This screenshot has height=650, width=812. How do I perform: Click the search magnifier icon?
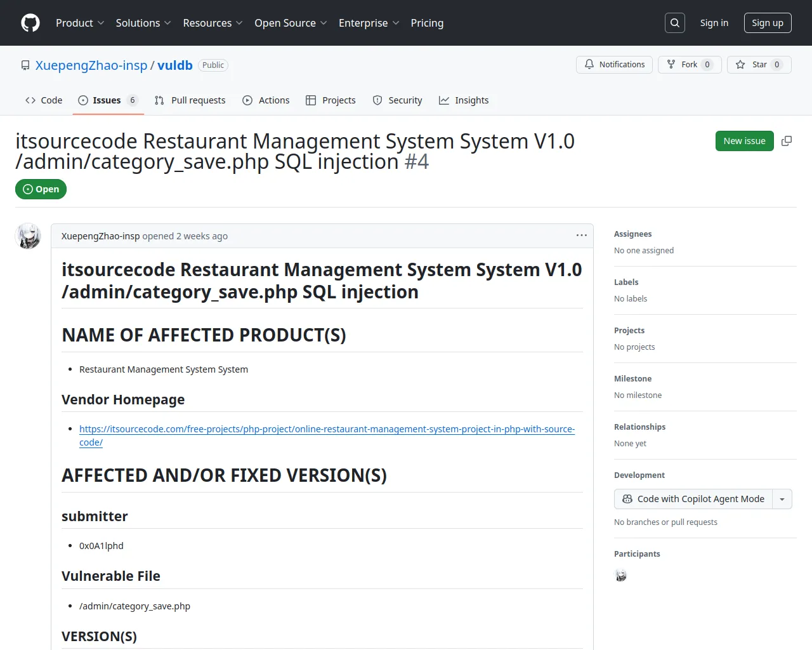[675, 23]
